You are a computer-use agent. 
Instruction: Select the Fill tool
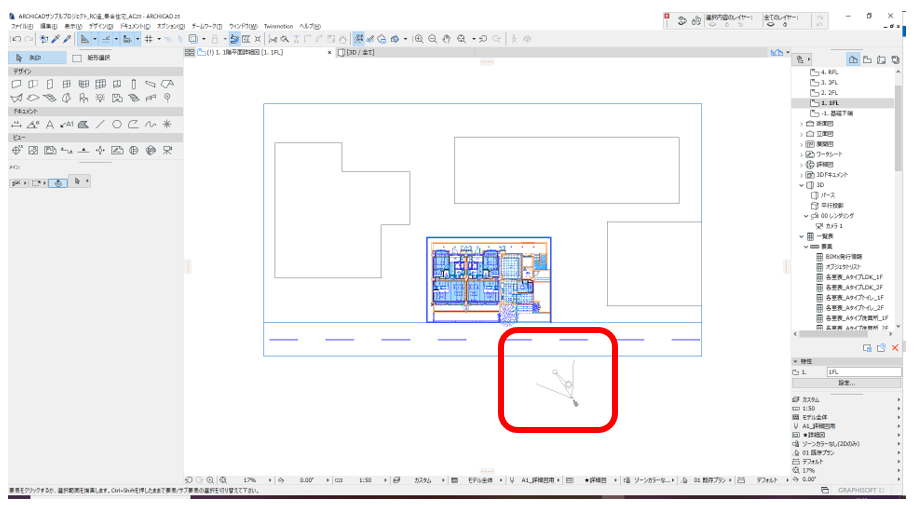[83, 124]
